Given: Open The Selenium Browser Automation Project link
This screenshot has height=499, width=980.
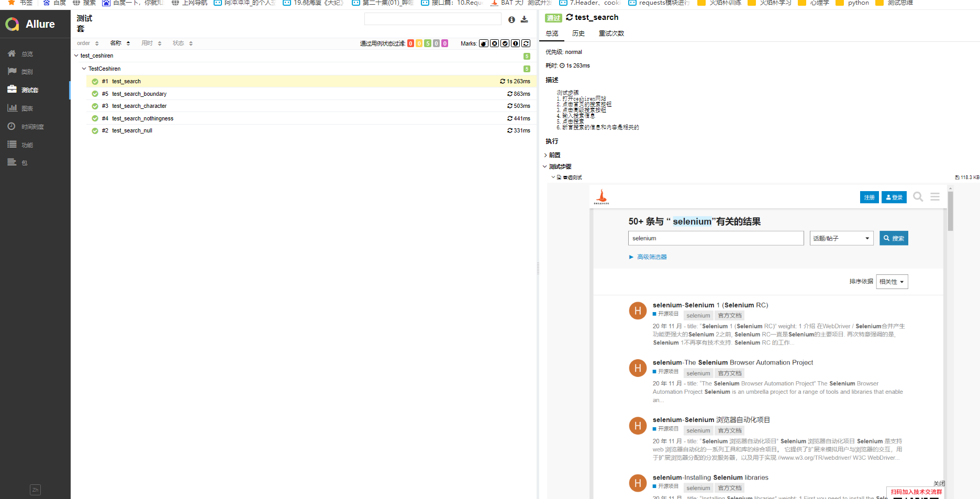Looking at the screenshot, I should (733, 362).
